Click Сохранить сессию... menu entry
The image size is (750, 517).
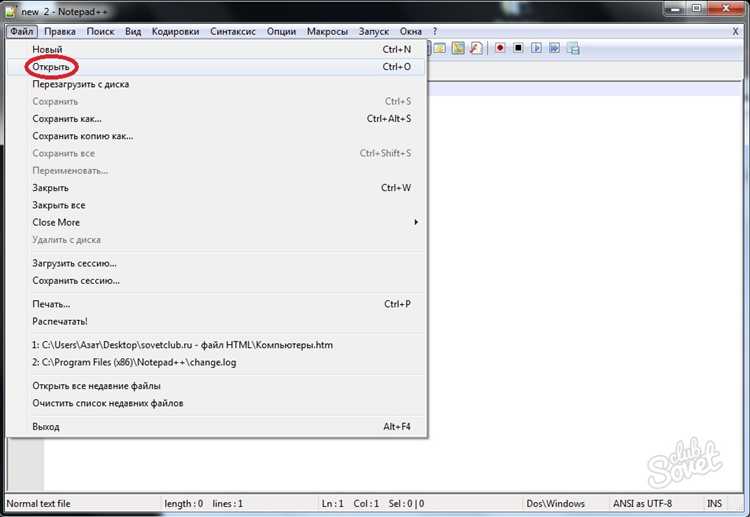216,281
